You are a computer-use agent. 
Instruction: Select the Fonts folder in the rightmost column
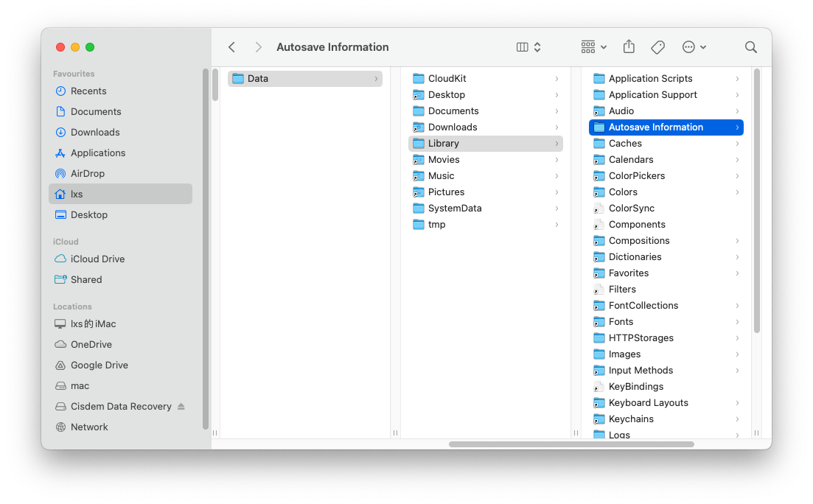[x=621, y=321]
